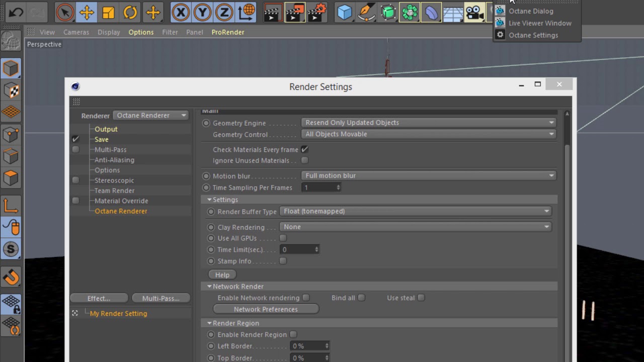Click the coordinate system globe icon
The height and width of the screenshot is (362, 644).
(x=246, y=12)
